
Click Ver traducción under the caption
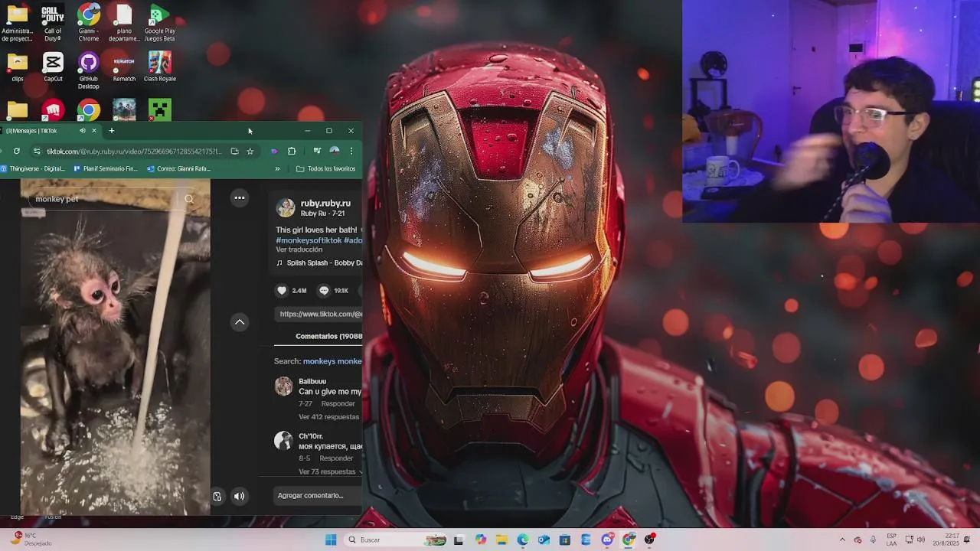(299, 249)
